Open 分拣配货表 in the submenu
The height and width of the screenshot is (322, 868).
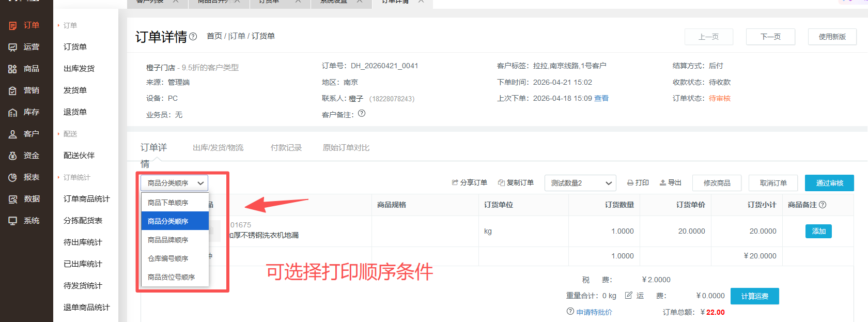(x=83, y=221)
